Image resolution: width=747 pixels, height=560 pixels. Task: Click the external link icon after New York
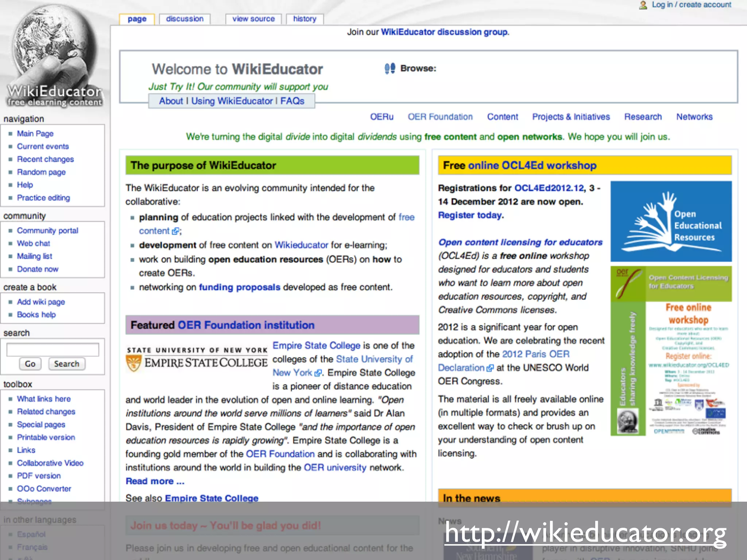click(318, 373)
